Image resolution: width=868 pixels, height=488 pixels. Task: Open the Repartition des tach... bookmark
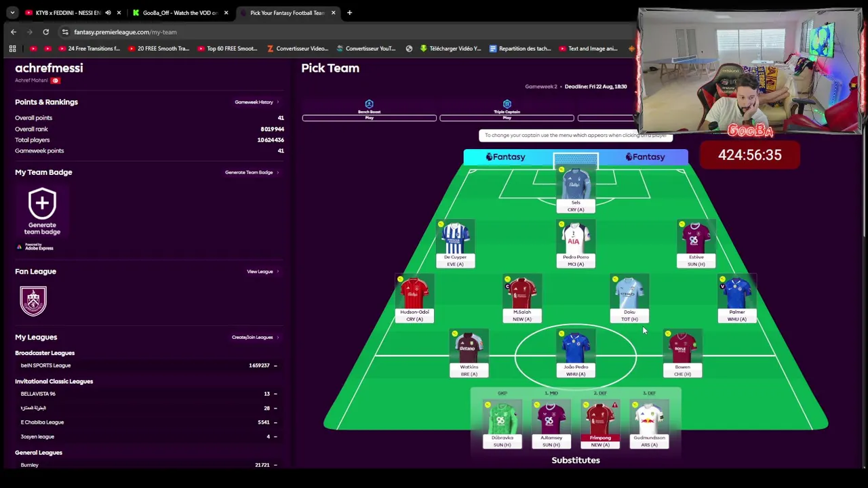click(x=520, y=48)
